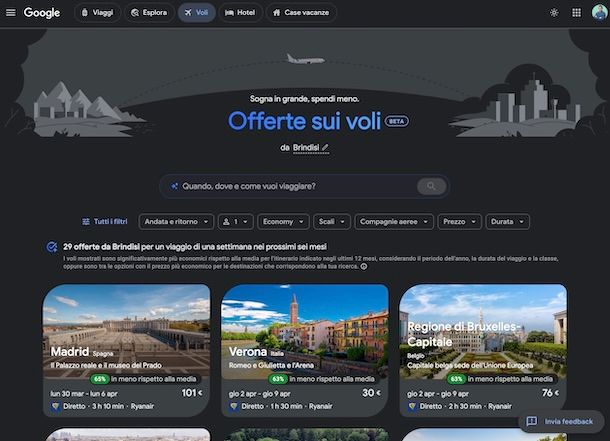Click Il Palazzo reale e il museo del Prado
This screenshot has width=610, height=441.
[x=106, y=366]
